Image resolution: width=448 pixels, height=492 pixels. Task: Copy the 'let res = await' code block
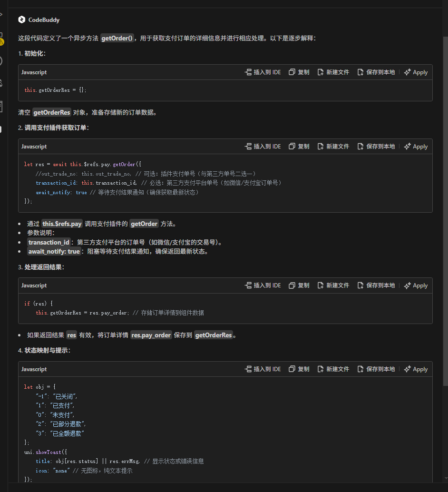coord(299,146)
